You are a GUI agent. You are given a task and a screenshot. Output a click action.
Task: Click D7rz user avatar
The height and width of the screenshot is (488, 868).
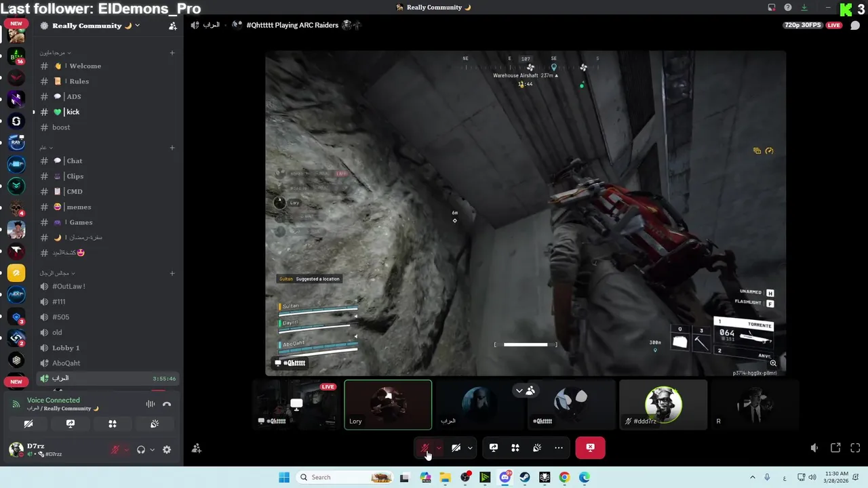16,449
